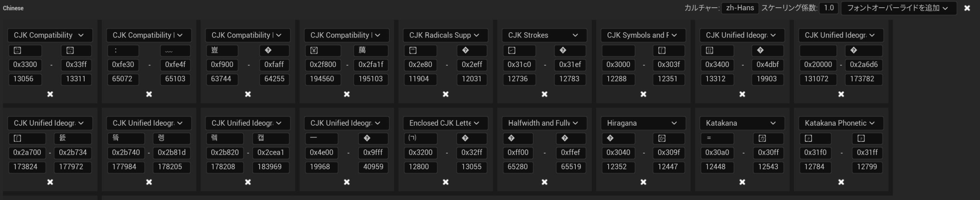Click the 0x3300 hex start field
Screen dimensions: 980x200
pos(25,65)
